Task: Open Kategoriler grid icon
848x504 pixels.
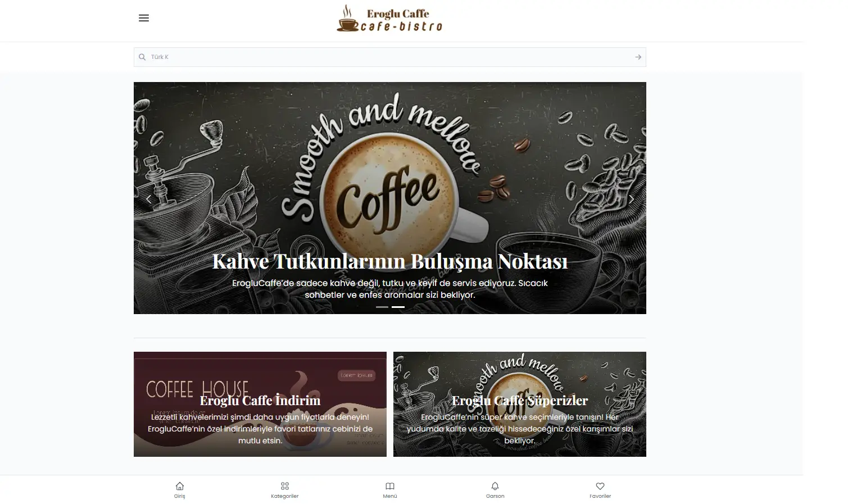Action: (285, 490)
